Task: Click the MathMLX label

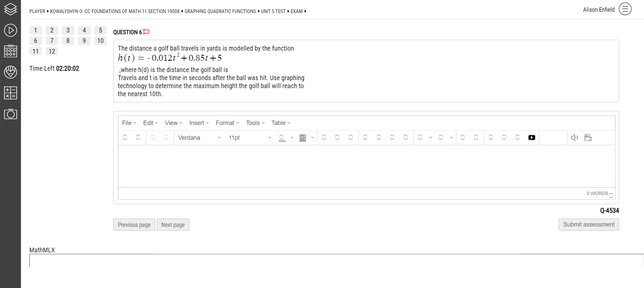Action: [x=42, y=250]
